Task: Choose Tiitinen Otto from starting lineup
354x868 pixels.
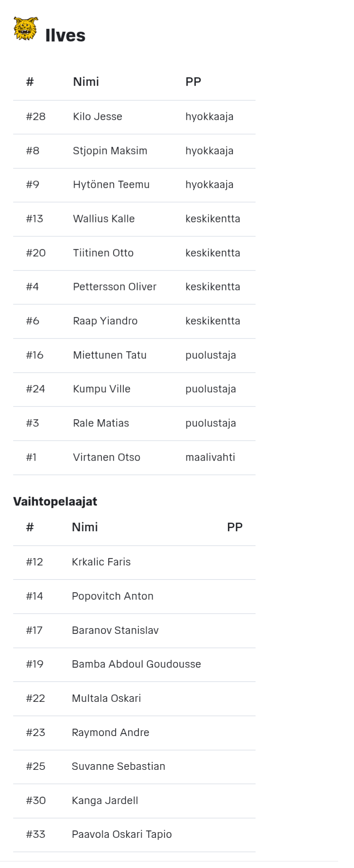Action: (103, 253)
